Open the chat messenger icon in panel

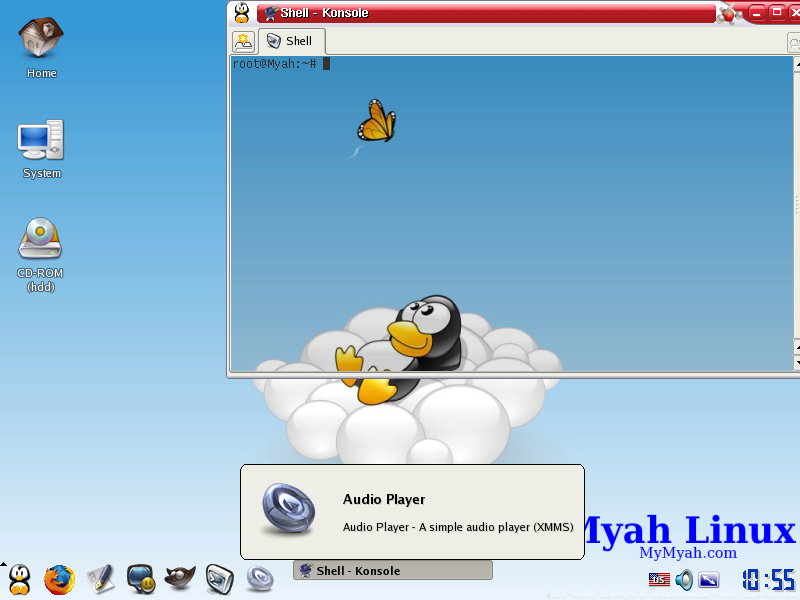click(140, 579)
